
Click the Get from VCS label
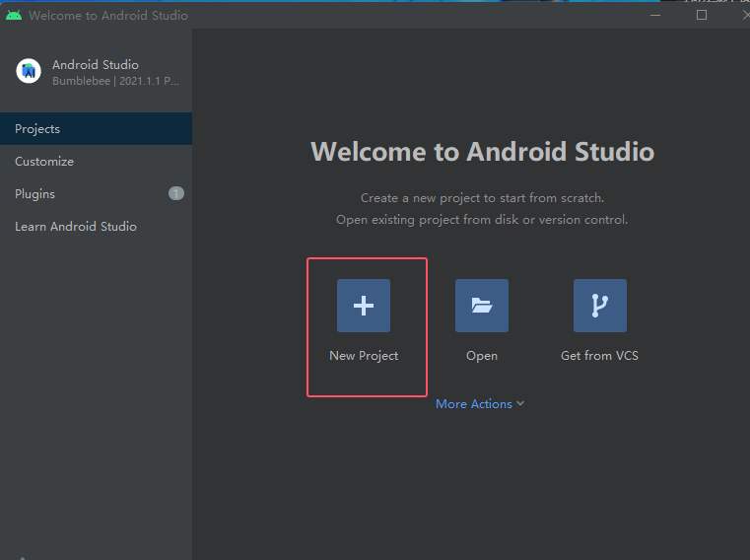(599, 356)
